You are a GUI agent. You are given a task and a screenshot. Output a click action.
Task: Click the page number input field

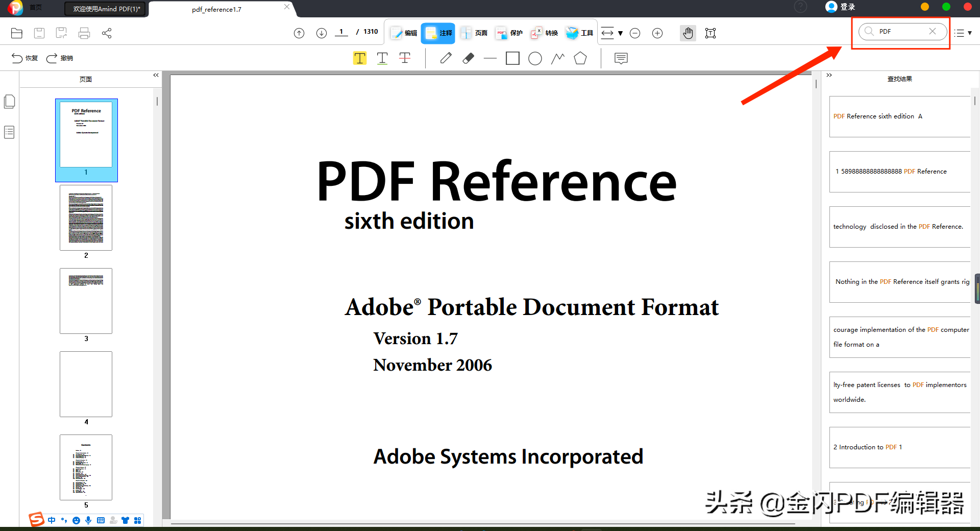tap(341, 32)
